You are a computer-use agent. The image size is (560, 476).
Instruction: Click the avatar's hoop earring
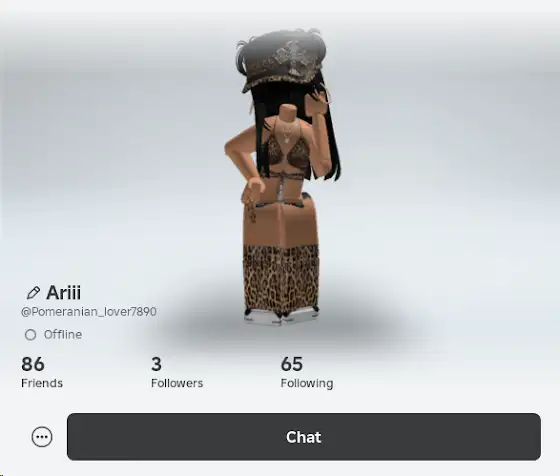click(x=328, y=96)
